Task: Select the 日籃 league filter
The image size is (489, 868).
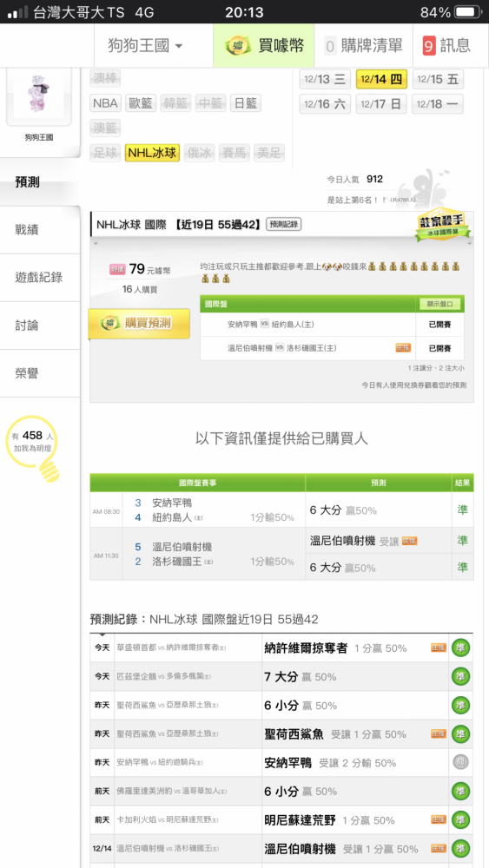Action: (x=245, y=103)
